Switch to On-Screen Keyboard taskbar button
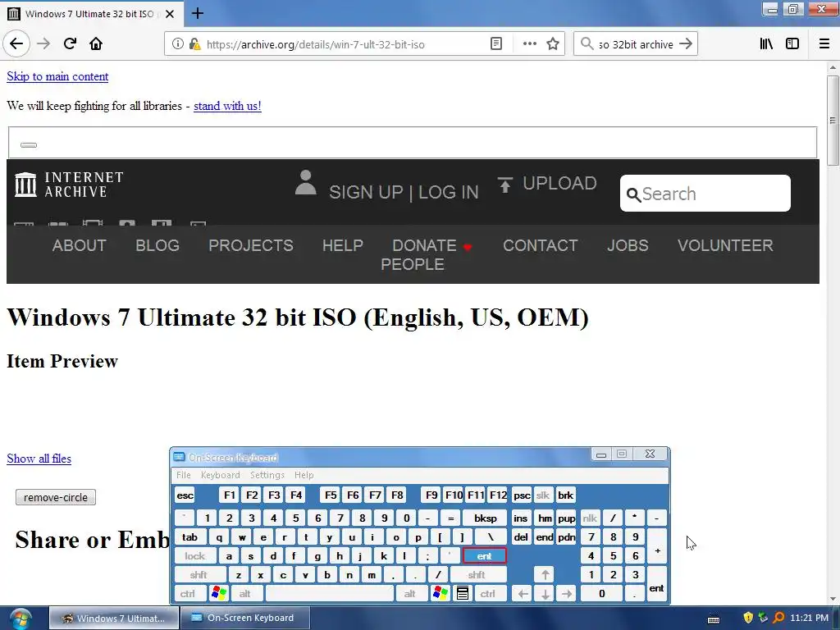Screen dimensions: 840x630 click(244, 619)
